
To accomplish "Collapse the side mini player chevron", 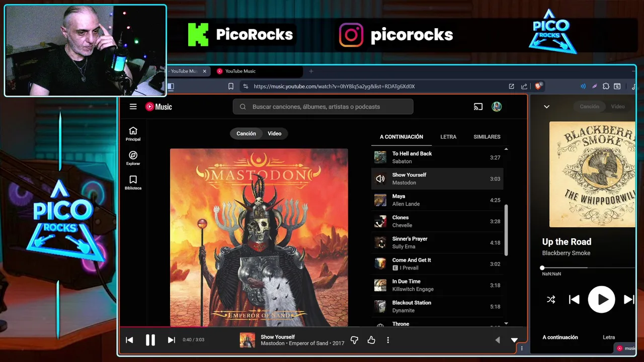I will (x=546, y=107).
